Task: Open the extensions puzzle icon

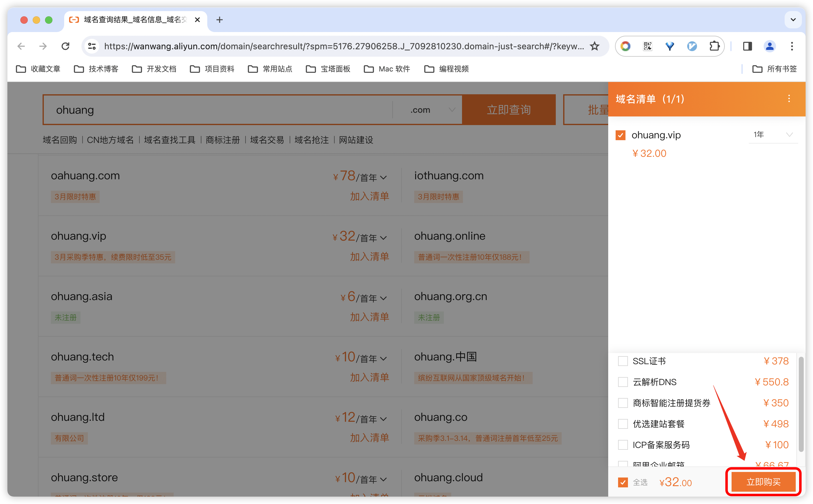Action: (714, 46)
